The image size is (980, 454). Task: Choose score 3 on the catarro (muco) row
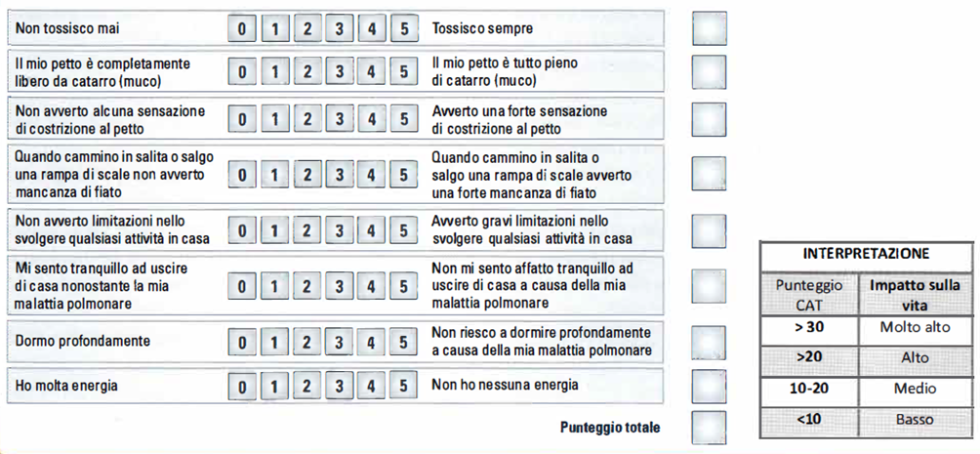pyautogui.click(x=340, y=72)
